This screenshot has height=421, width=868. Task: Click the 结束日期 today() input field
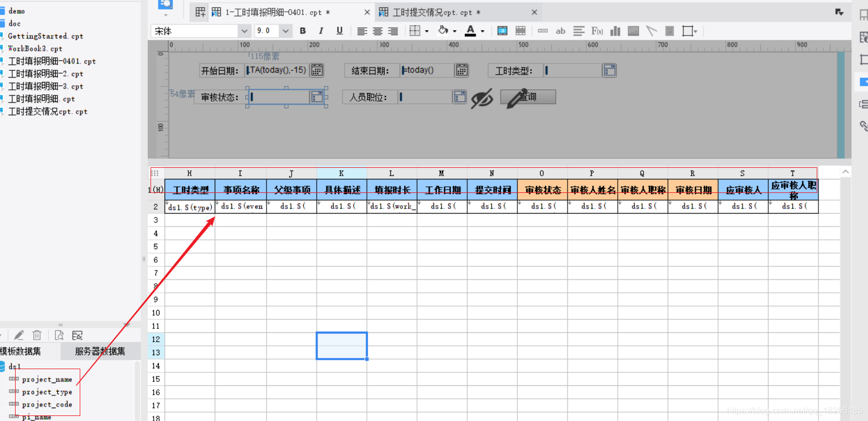pos(427,70)
